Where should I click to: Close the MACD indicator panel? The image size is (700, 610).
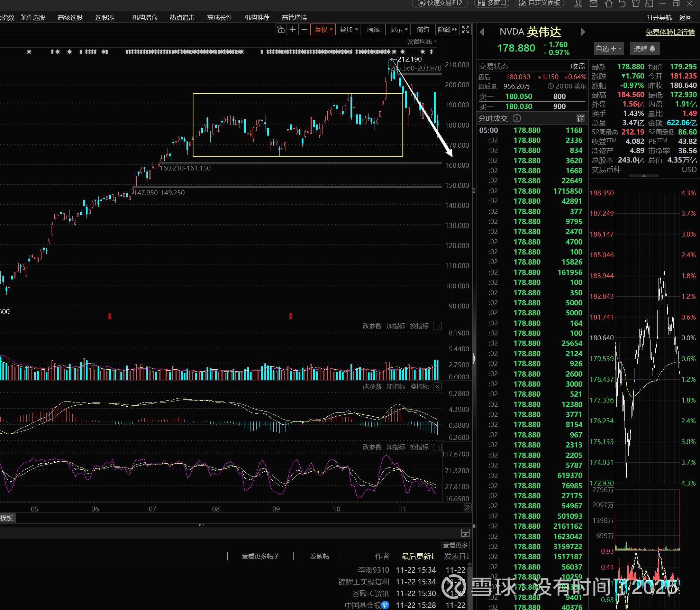click(x=437, y=387)
